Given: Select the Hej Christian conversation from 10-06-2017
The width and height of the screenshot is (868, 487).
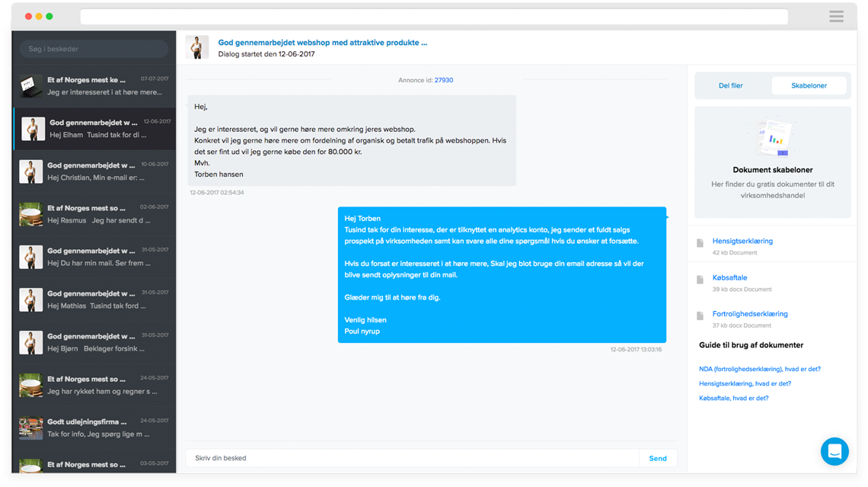Looking at the screenshot, I should [94, 171].
